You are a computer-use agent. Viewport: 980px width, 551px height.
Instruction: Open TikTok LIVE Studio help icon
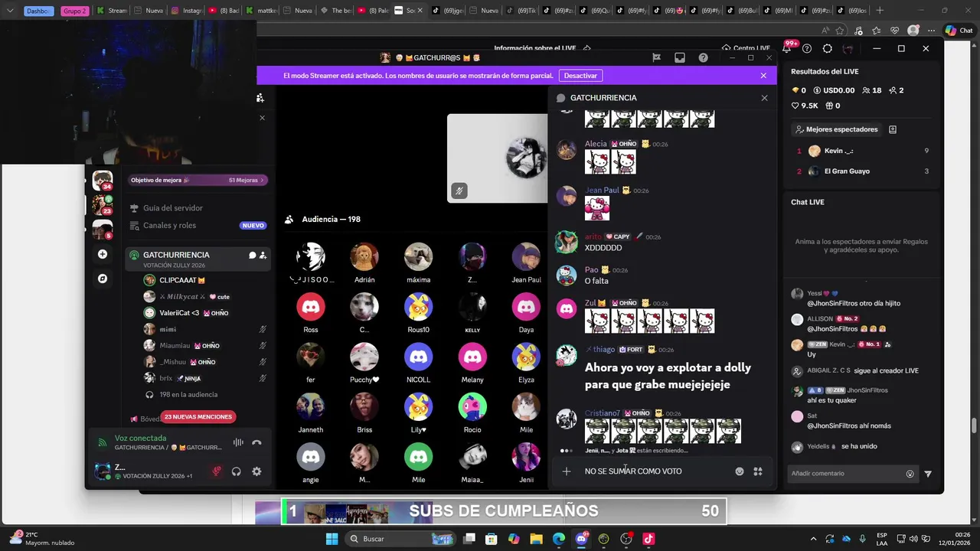tap(807, 48)
